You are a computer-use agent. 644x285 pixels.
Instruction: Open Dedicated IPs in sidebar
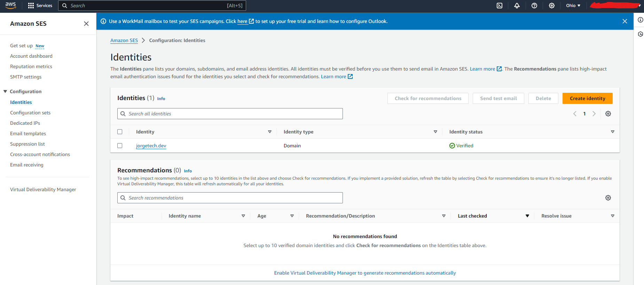click(25, 123)
